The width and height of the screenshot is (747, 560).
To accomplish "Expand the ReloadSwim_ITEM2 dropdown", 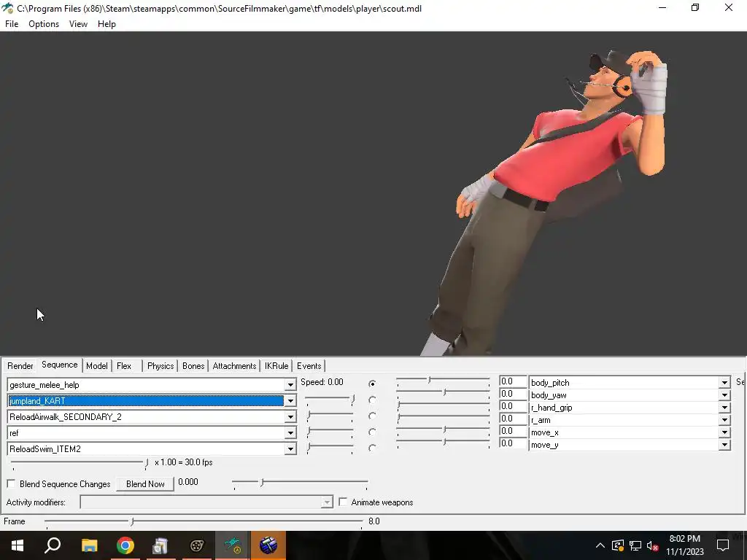I will 290,449.
